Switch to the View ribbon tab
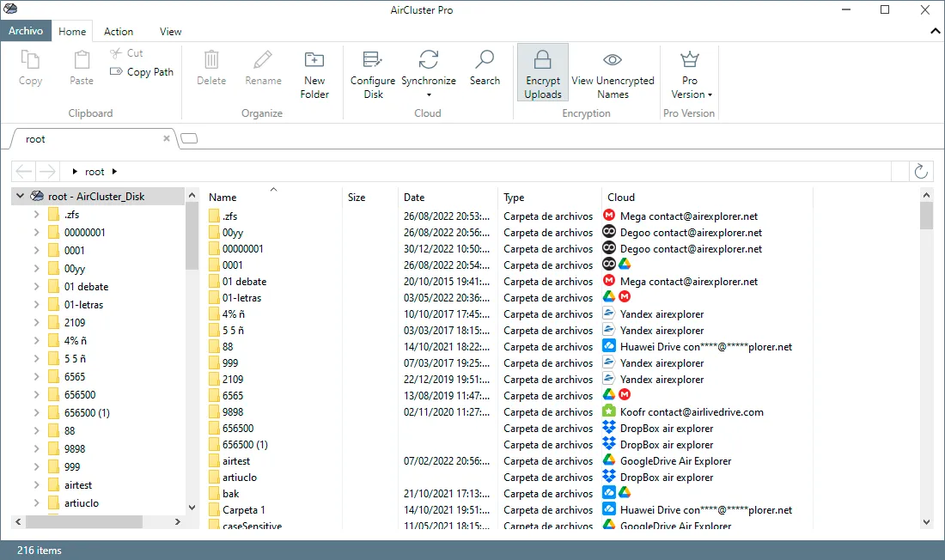Image resolution: width=945 pixels, height=560 pixels. coord(171,31)
